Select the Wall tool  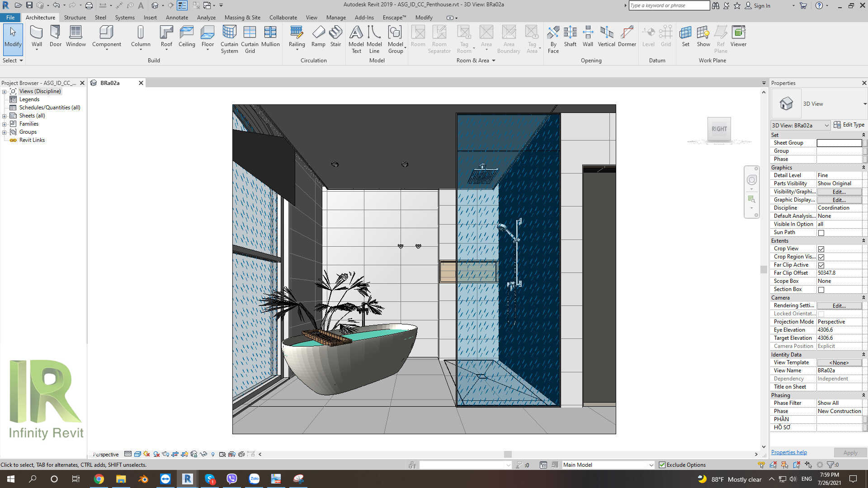tap(36, 37)
